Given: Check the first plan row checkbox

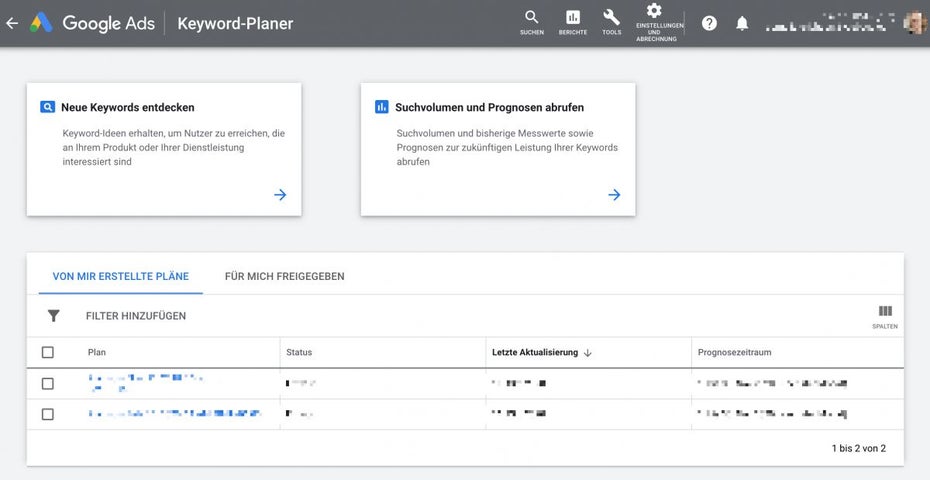Looking at the screenshot, I should [x=47, y=384].
